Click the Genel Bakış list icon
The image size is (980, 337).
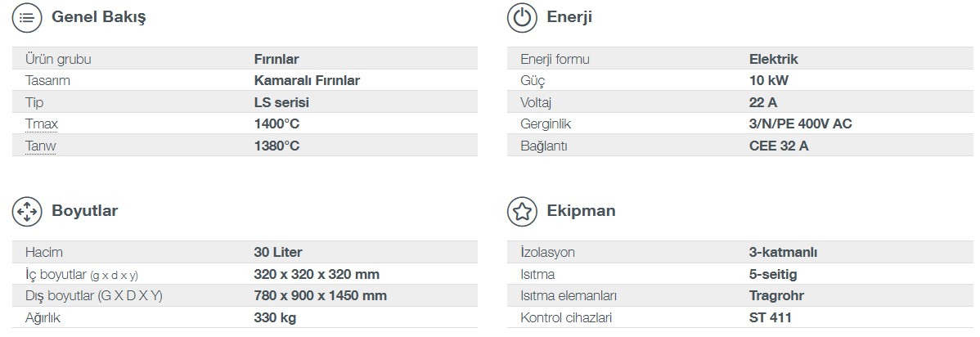coord(27,17)
